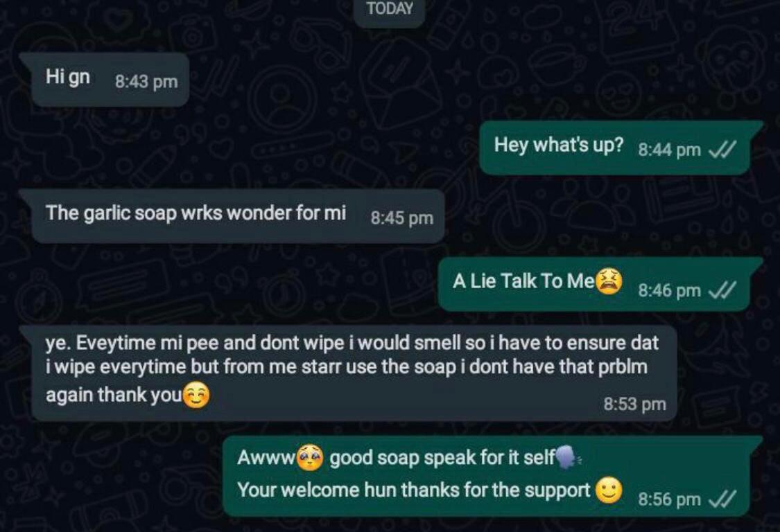Click the slightly smiling emoji after 'support'
The image size is (780, 532).
tap(609, 490)
